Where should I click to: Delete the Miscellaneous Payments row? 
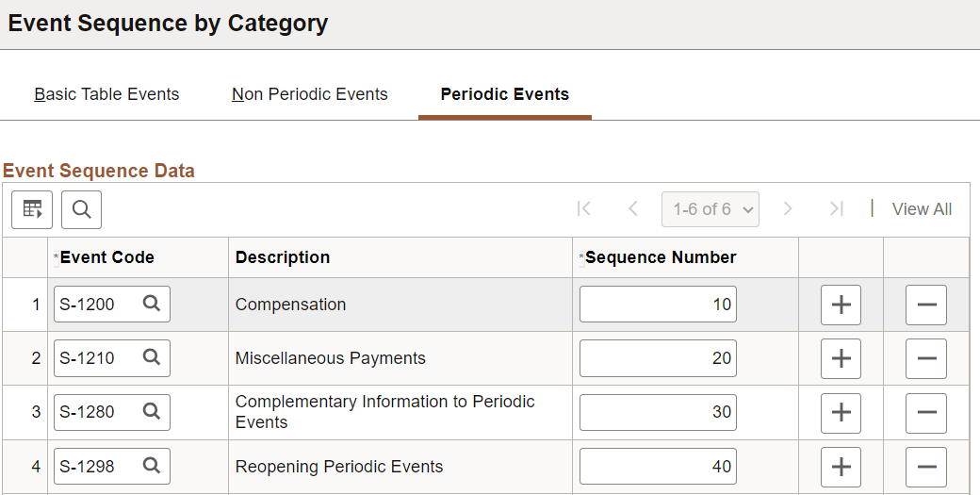tap(925, 358)
